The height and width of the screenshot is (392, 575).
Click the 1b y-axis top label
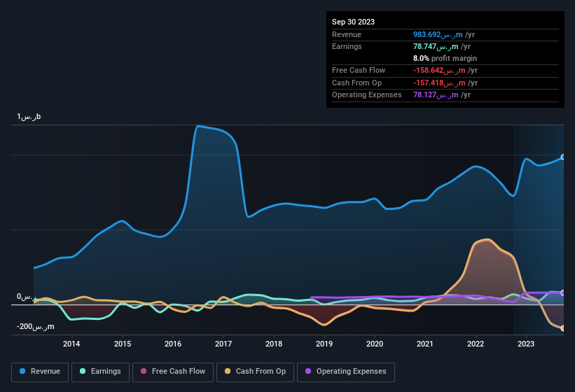pos(29,117)
